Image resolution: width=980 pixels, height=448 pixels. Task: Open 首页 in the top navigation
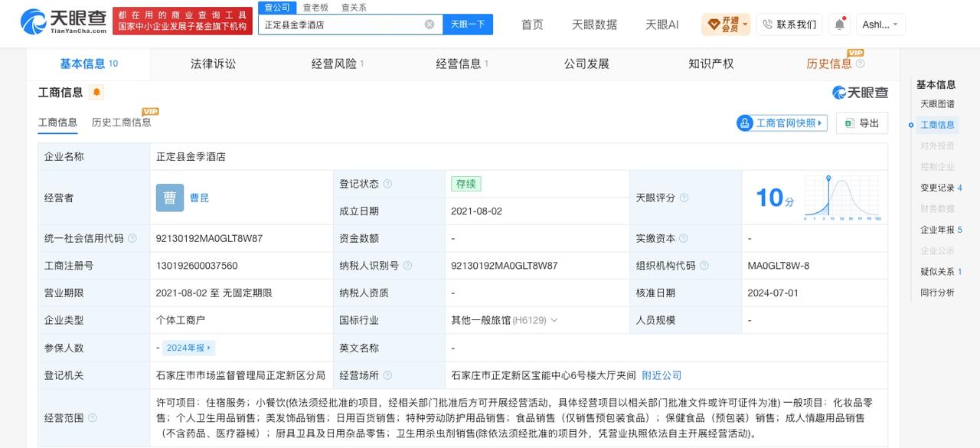pyautogui.click(x=532, y=25)
